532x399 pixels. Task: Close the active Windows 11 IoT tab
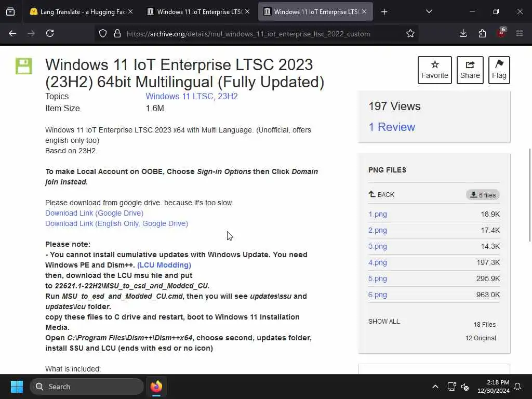point(364,11)
